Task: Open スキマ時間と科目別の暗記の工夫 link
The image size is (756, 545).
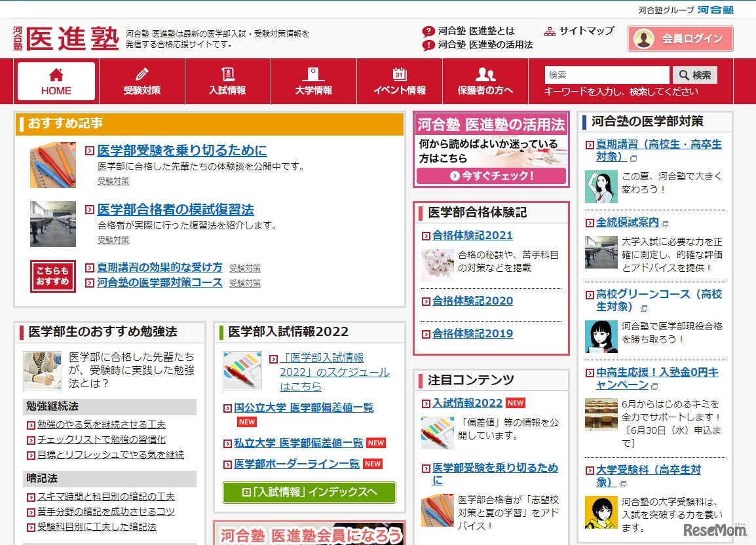Action: [106, 497]
